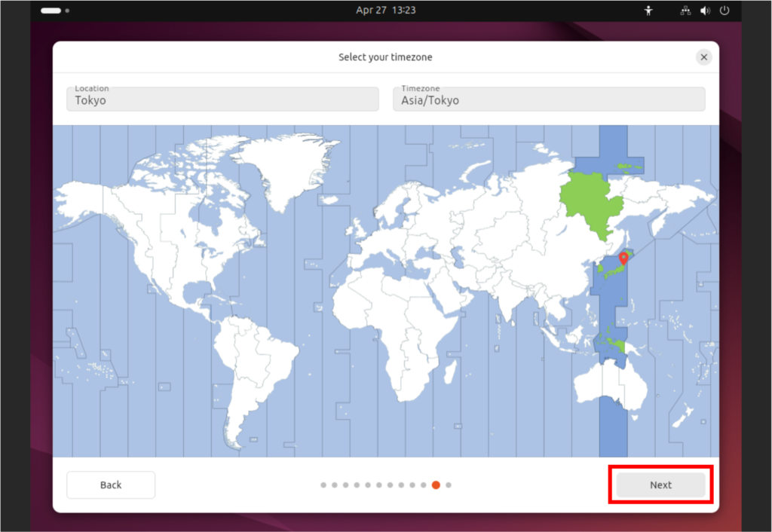
Task: Select the highlighted orange progress step dot
Action: coord(436,485)
